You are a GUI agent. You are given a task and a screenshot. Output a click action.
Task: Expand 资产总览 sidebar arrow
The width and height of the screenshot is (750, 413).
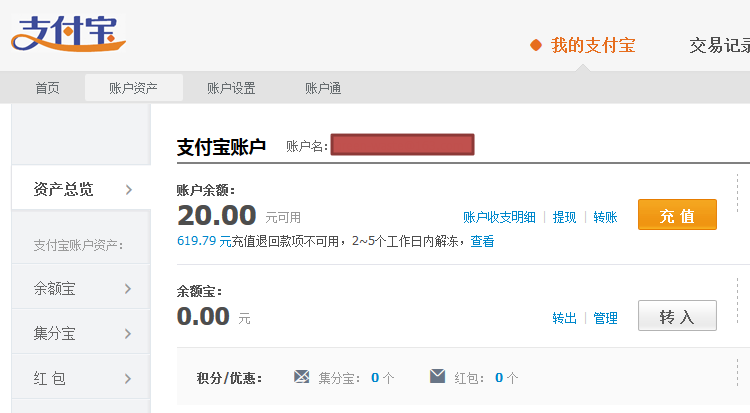click(129, 189)
